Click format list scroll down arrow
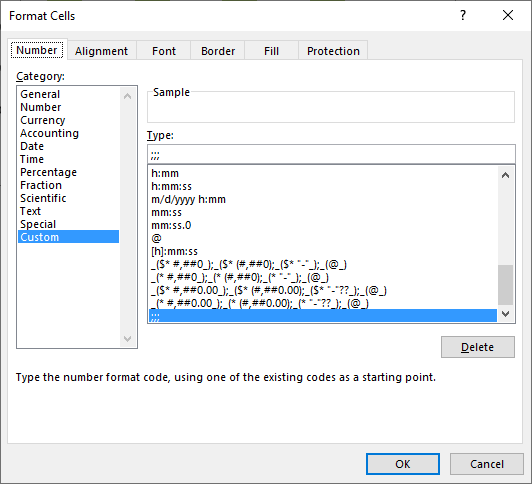Screen dimensions: 532x484 coord(506,314)
